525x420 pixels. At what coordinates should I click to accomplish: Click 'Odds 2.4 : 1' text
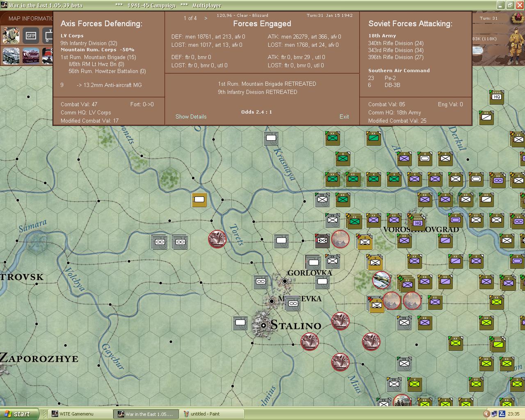(x=257, y=112)
